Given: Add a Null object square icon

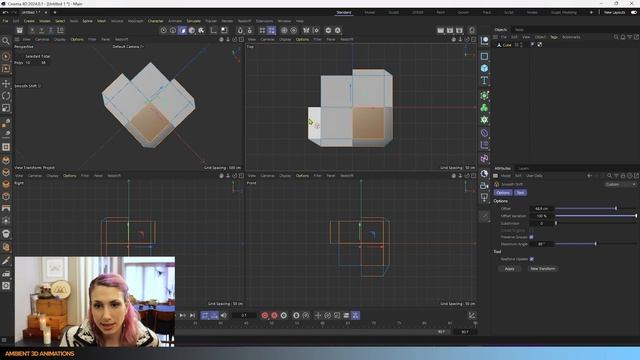Looking at the screenshot, I should pyautogui.click(x=484, y=56).
